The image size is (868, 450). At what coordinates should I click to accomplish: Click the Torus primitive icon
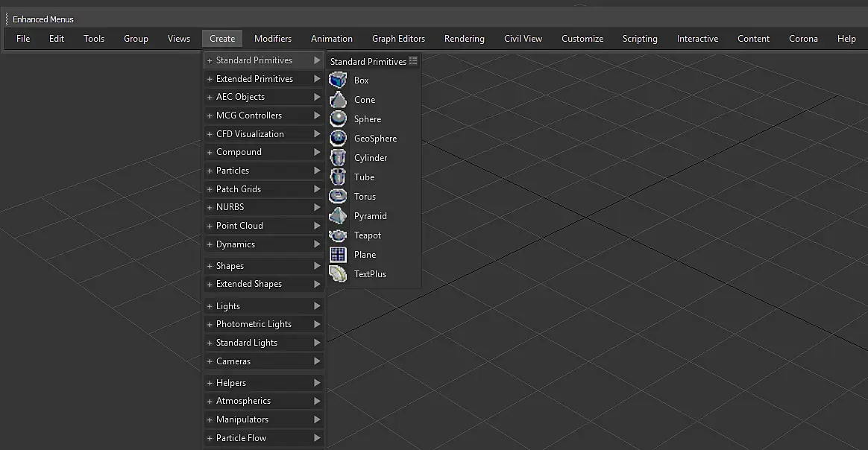pyautogui.click(x=338, y=196)
